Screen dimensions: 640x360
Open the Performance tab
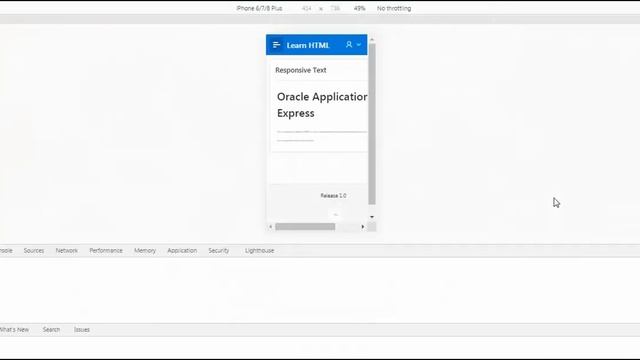[106, 251]
